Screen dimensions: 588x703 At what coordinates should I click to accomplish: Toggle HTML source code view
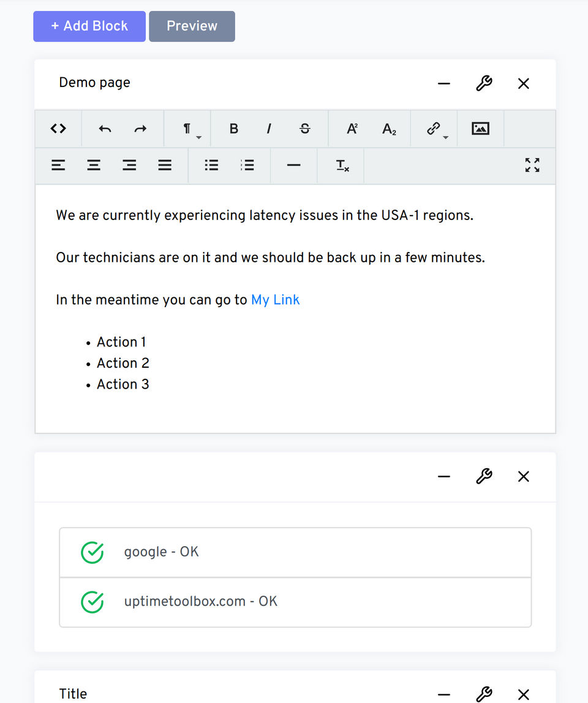pyautogui.click(x=58, y=129)
